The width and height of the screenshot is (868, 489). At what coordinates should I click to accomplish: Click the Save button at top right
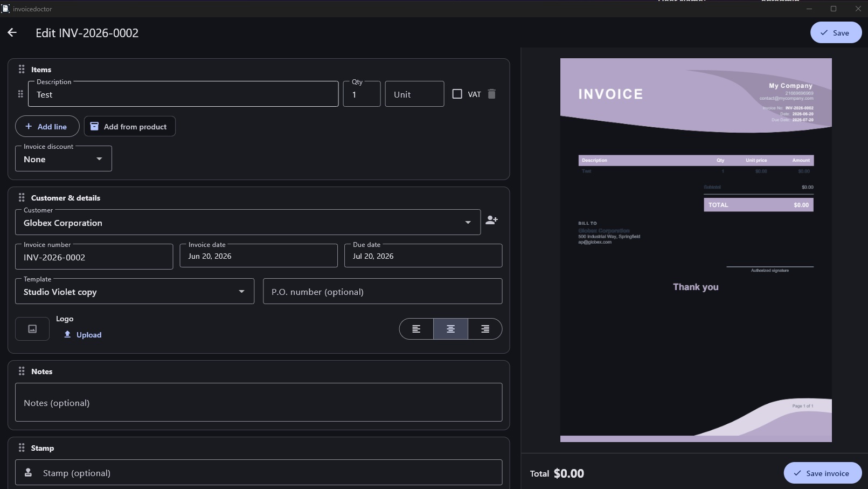[836, 32]
